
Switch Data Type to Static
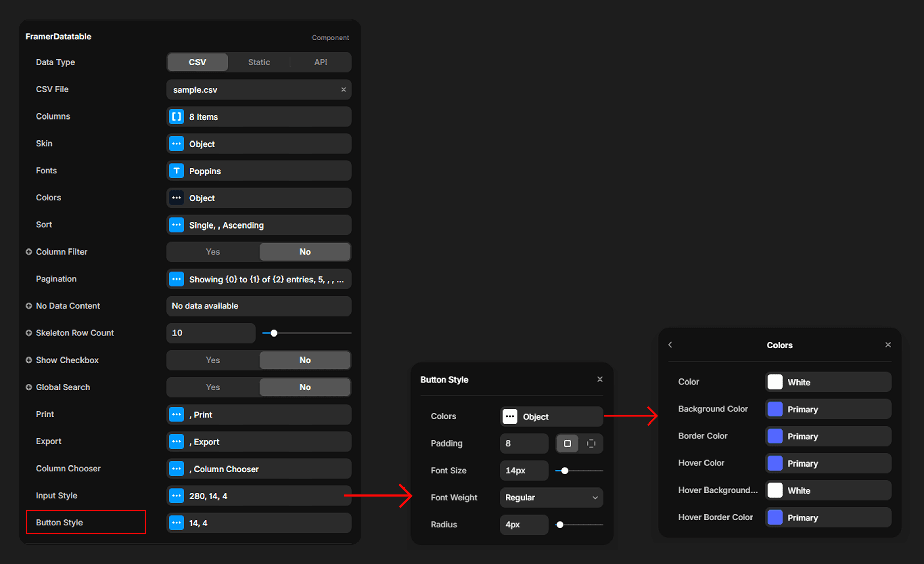[x=259, y=62]
